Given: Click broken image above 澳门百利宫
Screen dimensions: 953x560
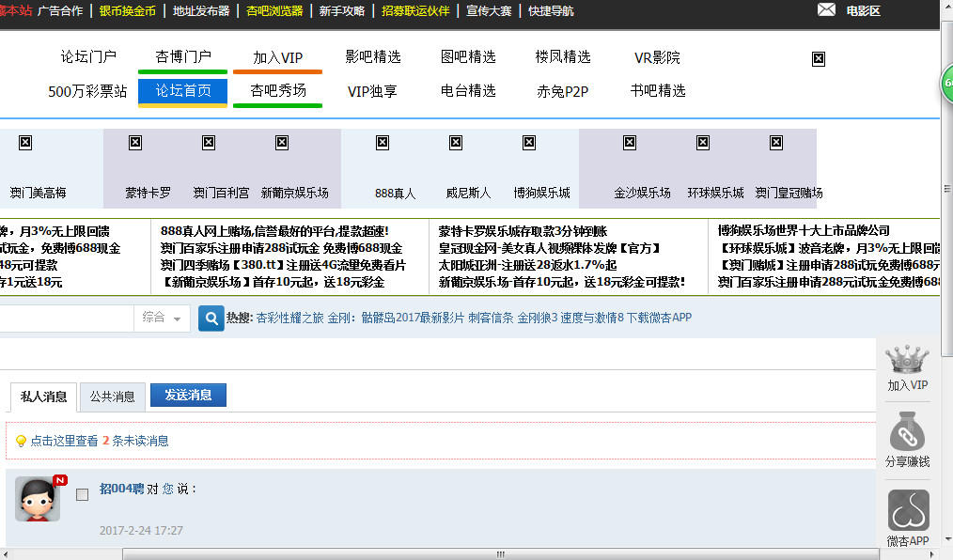Looking at the screenshot, I should click(209, 143).
